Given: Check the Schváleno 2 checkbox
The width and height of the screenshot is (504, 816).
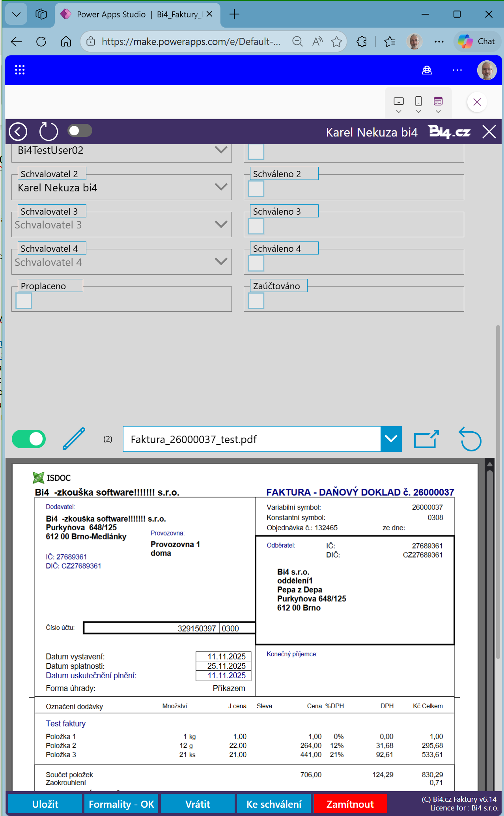Looking at the screenshot, I should coord(256,189).
